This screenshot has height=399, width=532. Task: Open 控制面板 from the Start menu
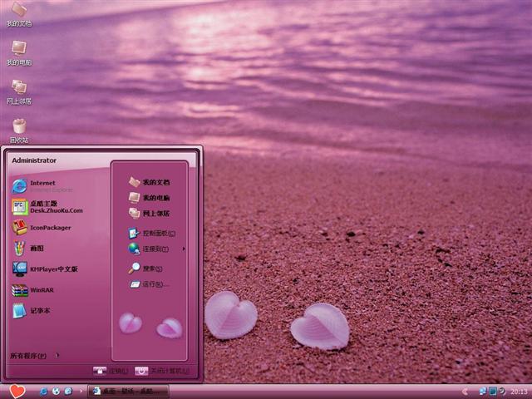coord(153,234)
